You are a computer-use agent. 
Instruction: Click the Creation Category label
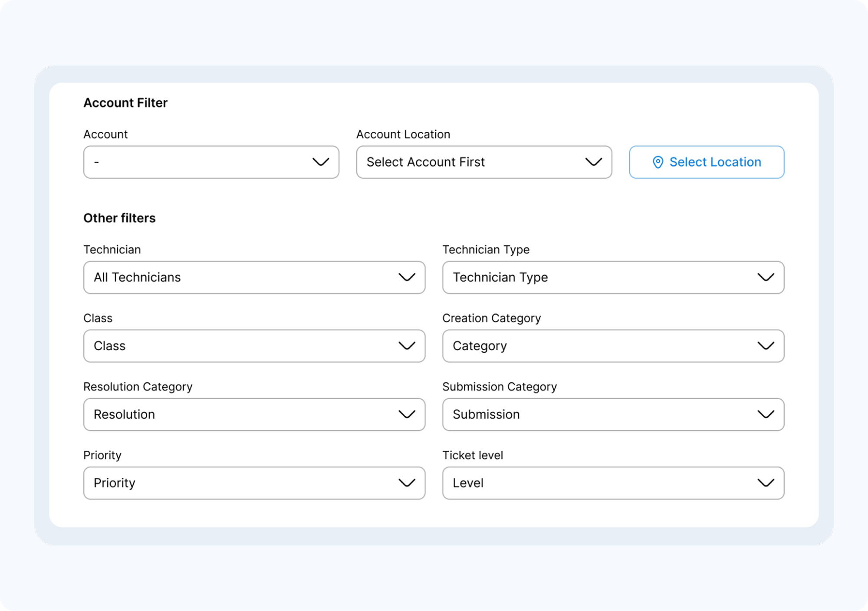(491, 319)
